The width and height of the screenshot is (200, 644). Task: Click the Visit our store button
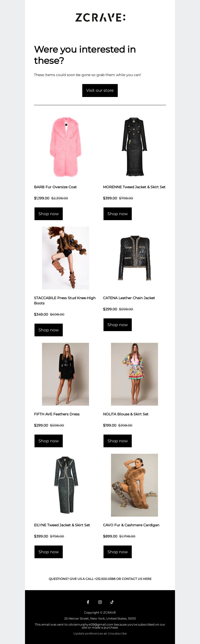[x=100, y=91]
